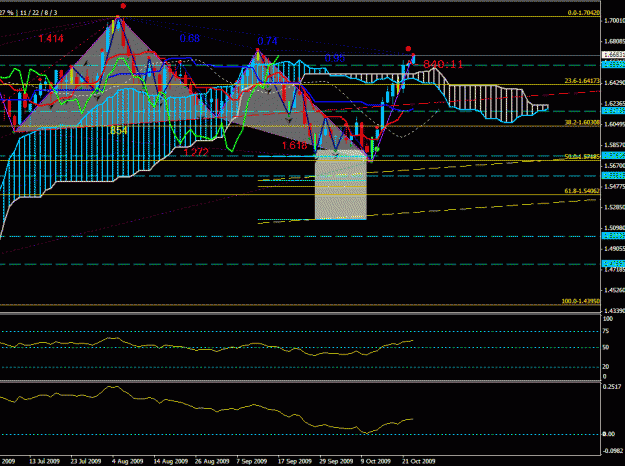Image resolution: width=625 pixels, height=466 pixels.
Task: Click the 4 Aug 2009 date label
Action: (128, 461)
